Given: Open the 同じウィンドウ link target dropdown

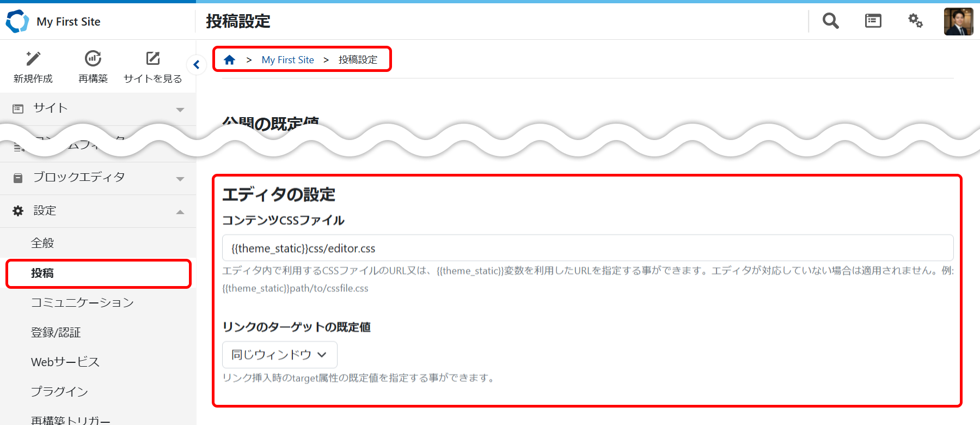Looking at the screenshot, I should [x=279, y=355].
